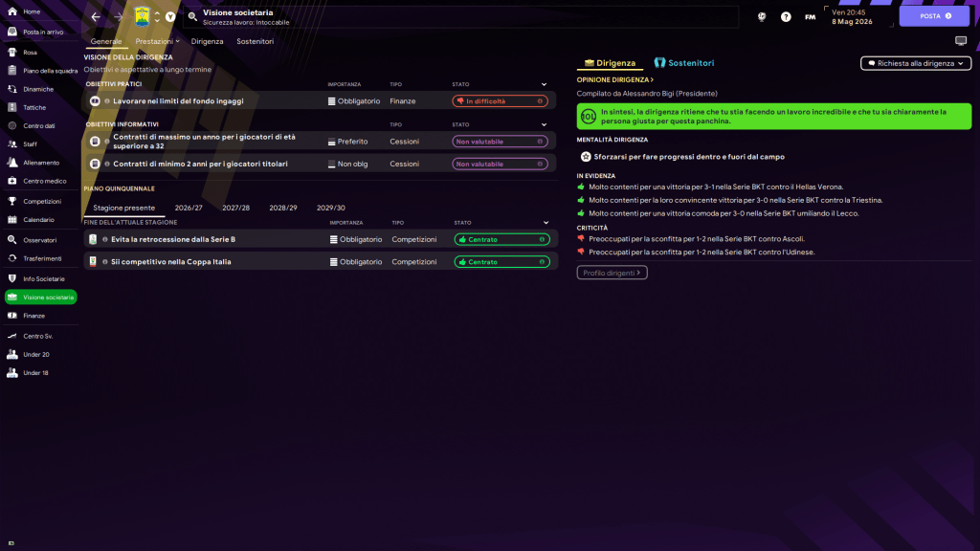Viewport: 980px width, 551px height.
Task: Go to Trasferimenti in the sidebar
Action: tap(42, 258)
